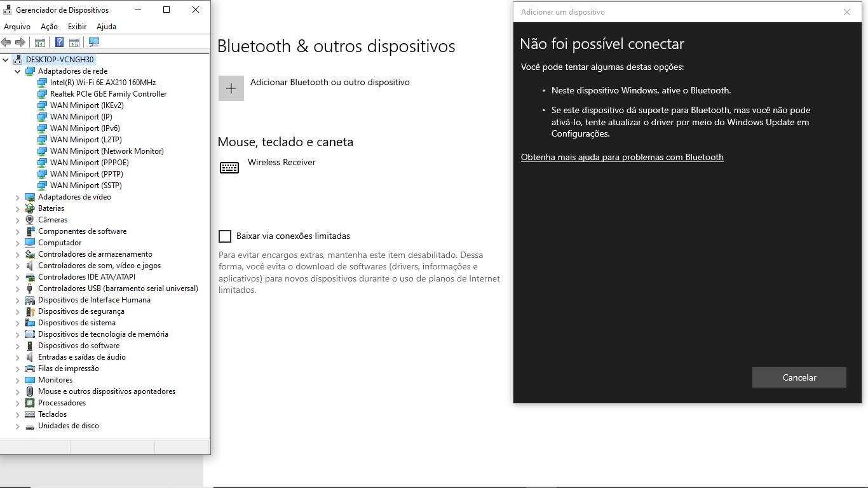This screenshot has width=868, height=488.
Task: Select Dispositivos de sistema label
Action: [77, 323]
